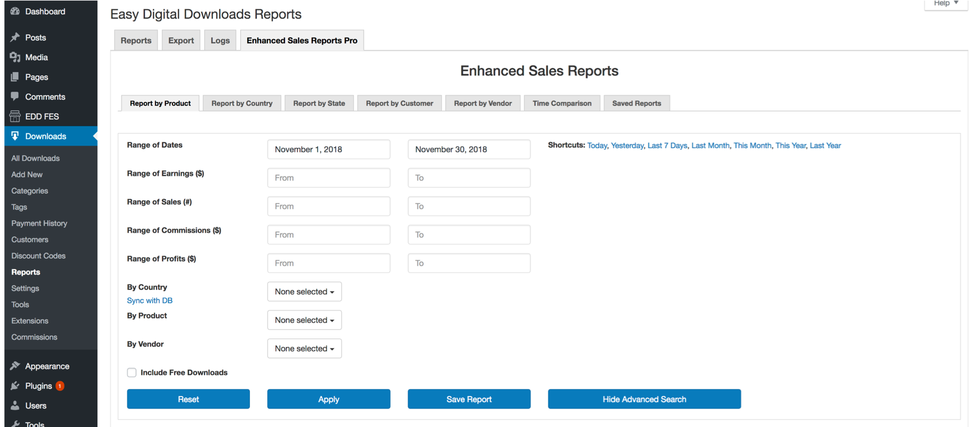Open Payment History submenu item
Screen dimensions: 980x427
click(39, 224)
